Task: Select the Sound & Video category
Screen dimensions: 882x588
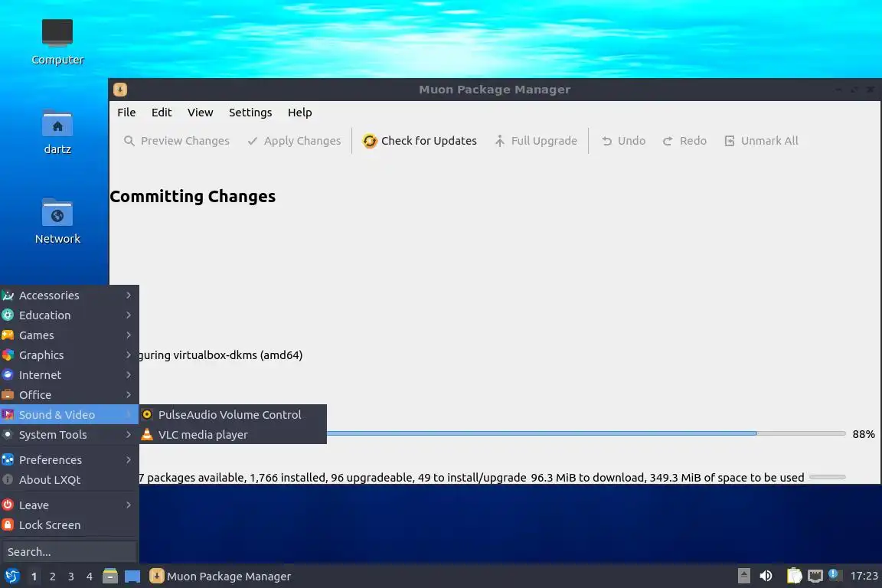Action: click(x=69, y=415)
